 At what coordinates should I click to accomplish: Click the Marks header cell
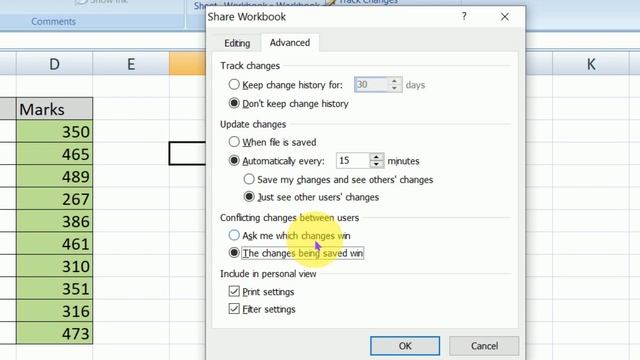[x=54, y=109]
